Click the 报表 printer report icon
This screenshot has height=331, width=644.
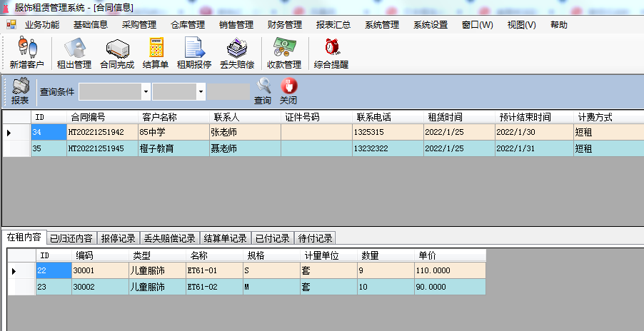(x=20, y=91)
